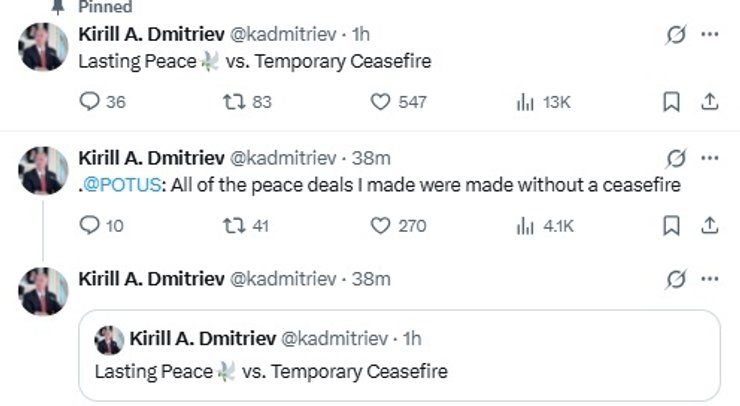
Task: View analytics of tweet with 4.1K views
Action: (524, 226)
